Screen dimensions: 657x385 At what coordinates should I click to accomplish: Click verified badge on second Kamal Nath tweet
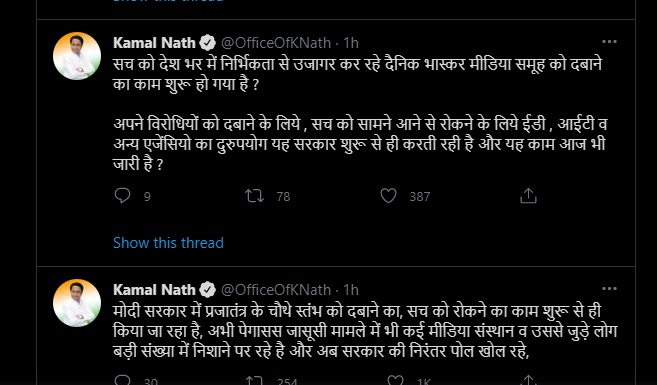coord(207,290)
